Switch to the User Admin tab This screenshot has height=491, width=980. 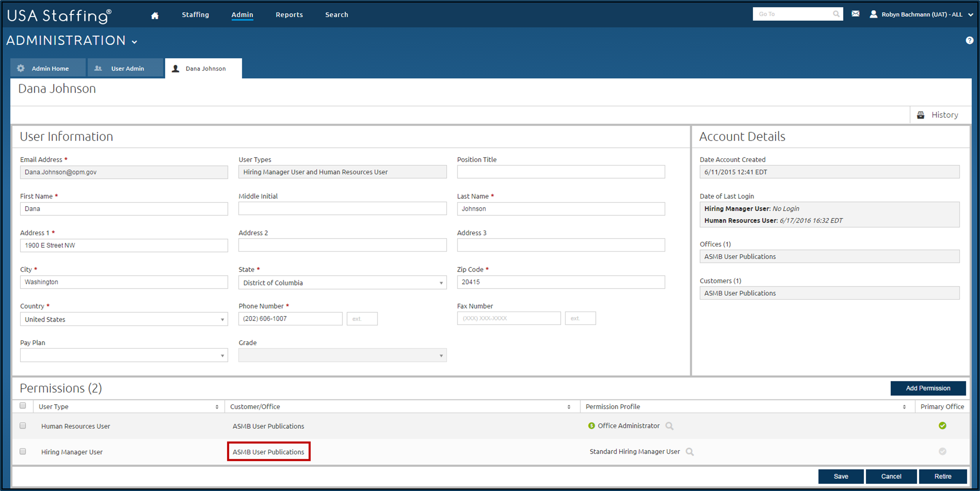125,68
